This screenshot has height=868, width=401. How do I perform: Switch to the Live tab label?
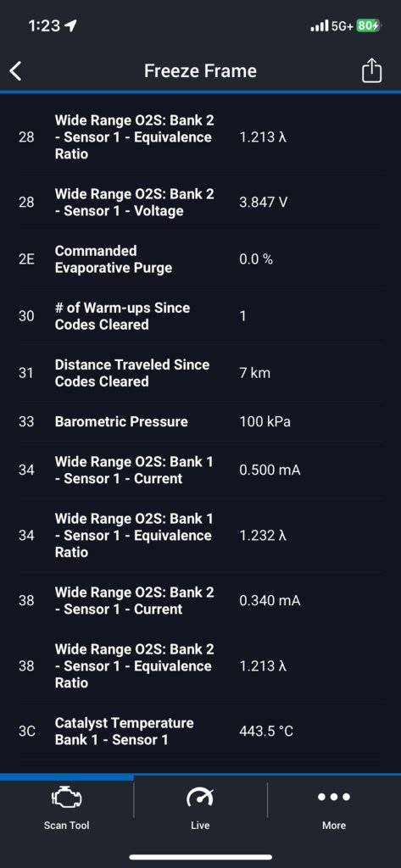[200, 826]
